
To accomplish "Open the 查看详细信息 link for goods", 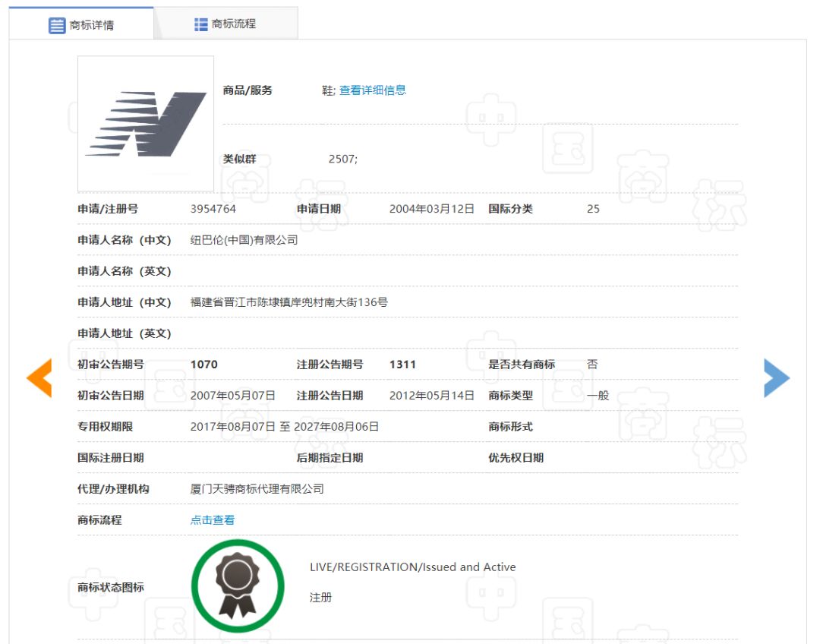I will click(x=372, y=90).
